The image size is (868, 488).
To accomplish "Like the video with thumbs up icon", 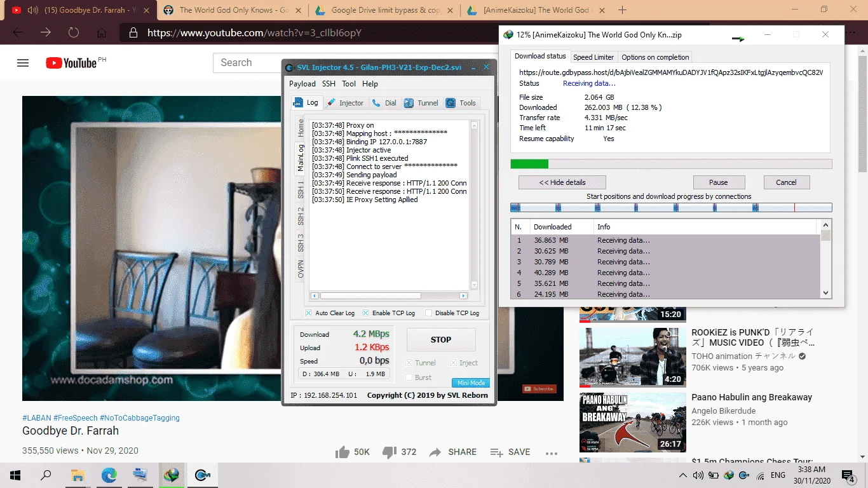I will coord(342,452).
